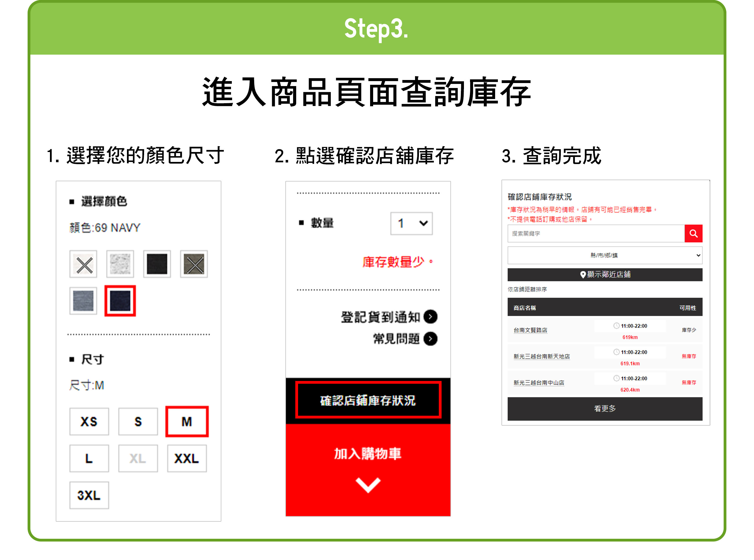Select the 3XL size option
754x560 pixels.
click(89, 495)
